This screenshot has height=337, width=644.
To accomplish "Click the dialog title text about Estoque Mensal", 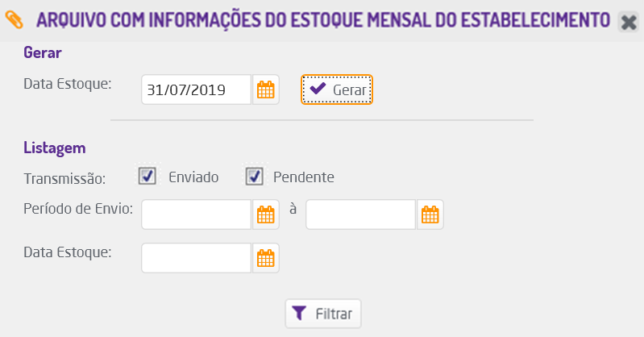I will coord(322,19).
